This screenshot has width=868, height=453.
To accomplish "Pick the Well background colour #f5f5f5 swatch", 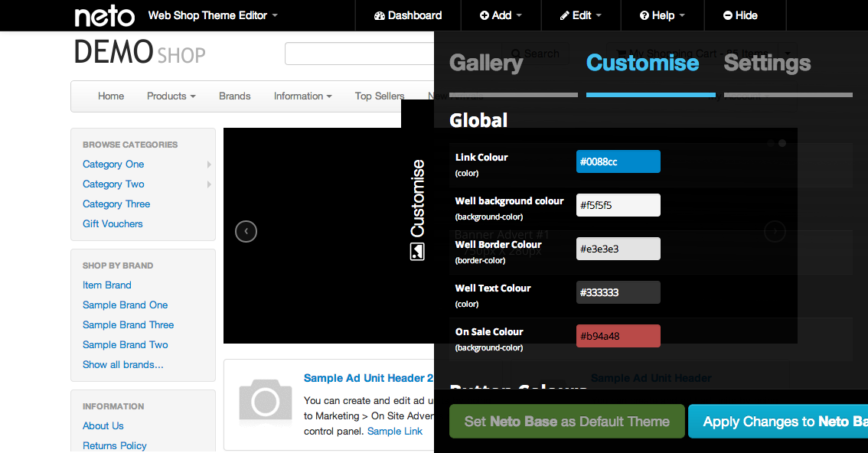I will point(618,205).
